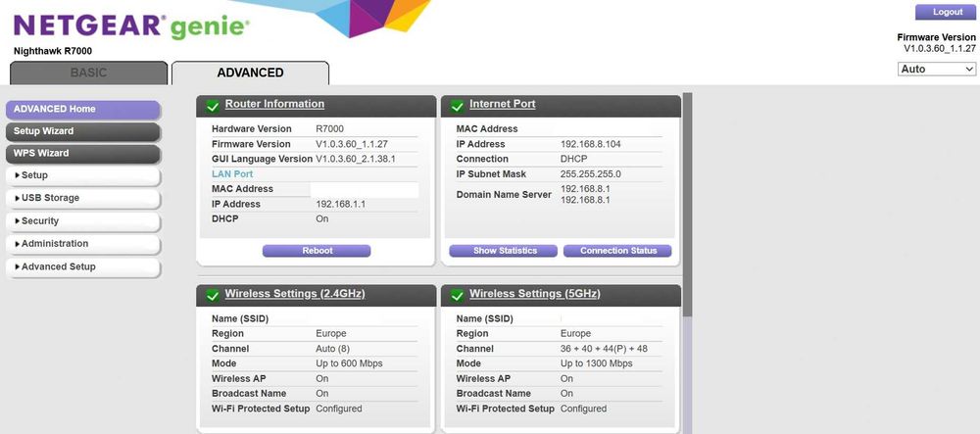Click the LAN IP address 192.168.1.1
Viewport: 980px width, 434px height.
341,204
